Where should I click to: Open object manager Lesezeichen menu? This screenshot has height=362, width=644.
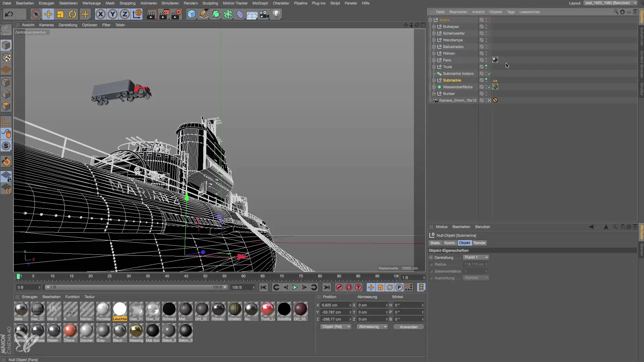530,12
